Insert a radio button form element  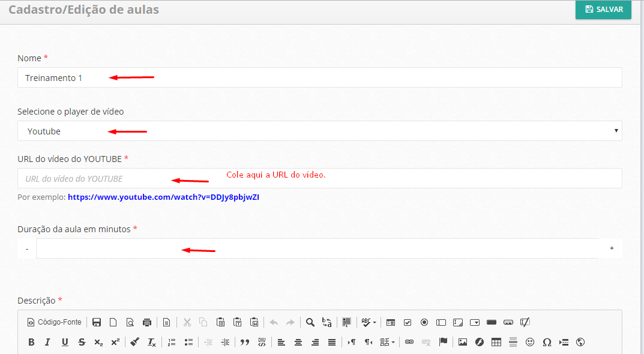click(x=424, y=322)
